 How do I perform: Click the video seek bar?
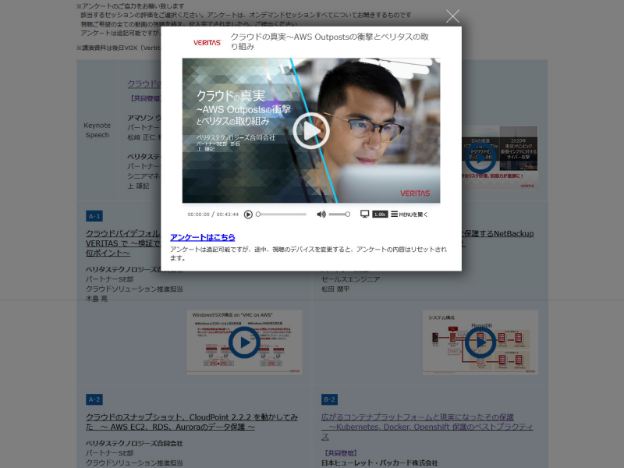tap(282, 214)
